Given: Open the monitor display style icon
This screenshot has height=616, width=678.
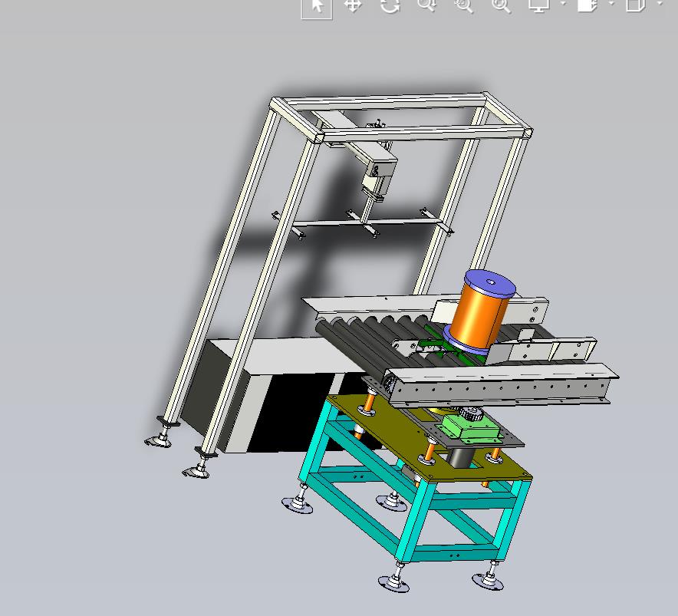Looking at the screenshot, I should click(539, 5).
